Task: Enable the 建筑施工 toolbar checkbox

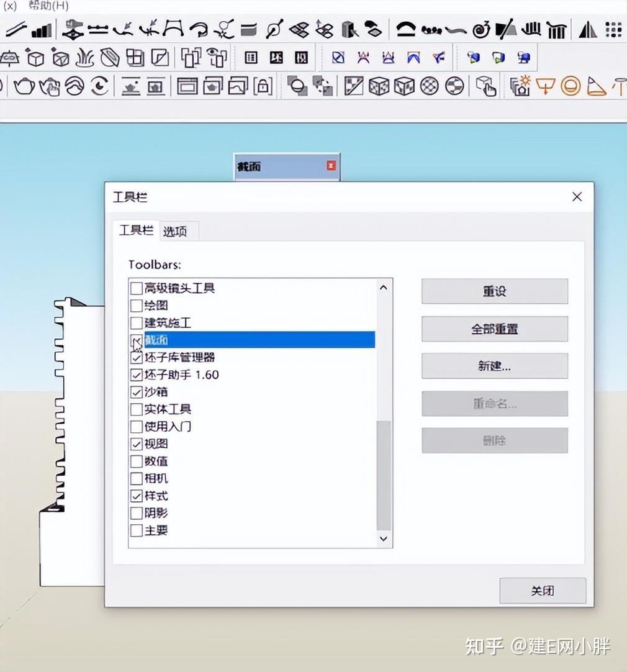Action: coord(136,323)
